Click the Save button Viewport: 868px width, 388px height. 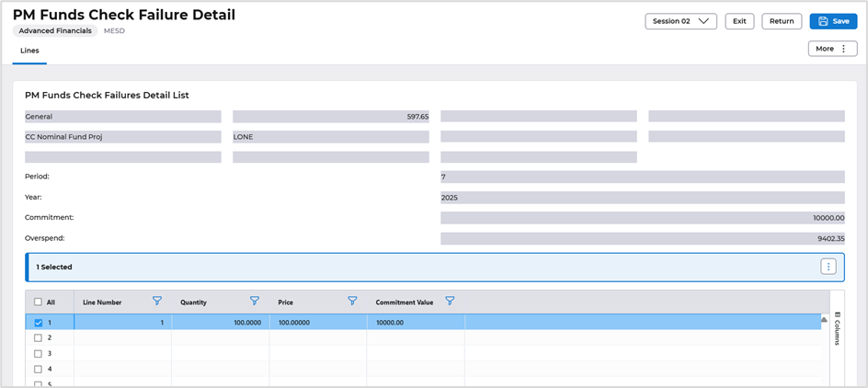tap(833, 21)
